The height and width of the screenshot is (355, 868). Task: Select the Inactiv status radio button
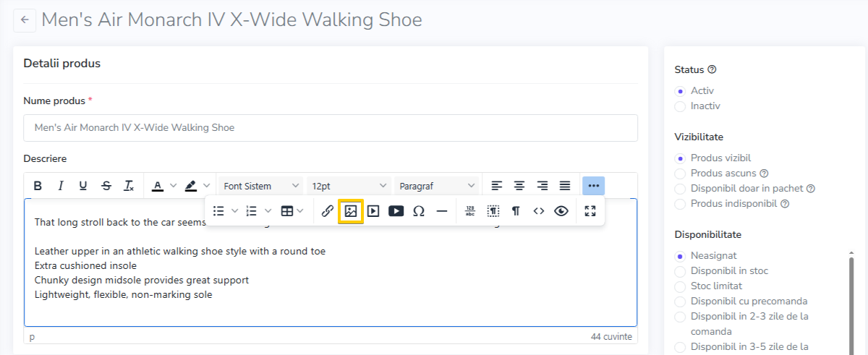[680, 106]
